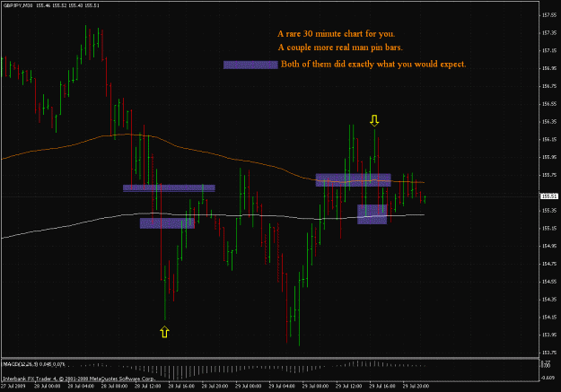The width and height of the screenshot is (561, 392).
Task: Click the 29 Jul 20:00 time label
Action: click(416, 387)
